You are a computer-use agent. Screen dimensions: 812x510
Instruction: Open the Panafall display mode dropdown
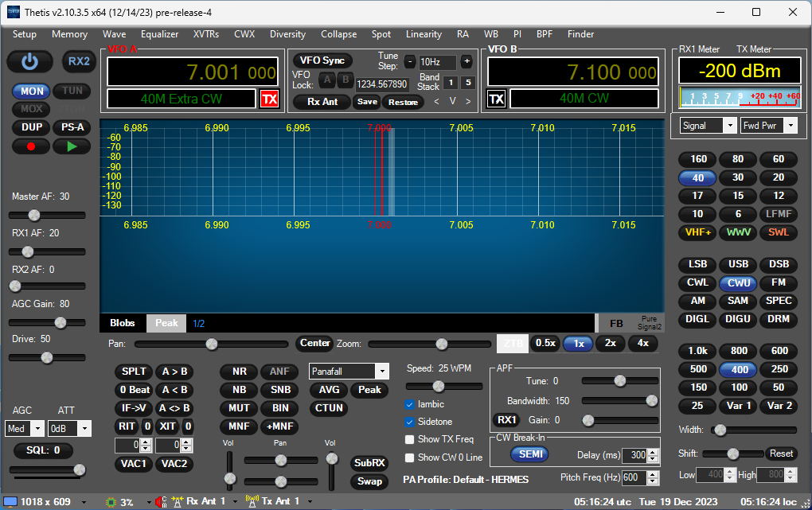382,372
